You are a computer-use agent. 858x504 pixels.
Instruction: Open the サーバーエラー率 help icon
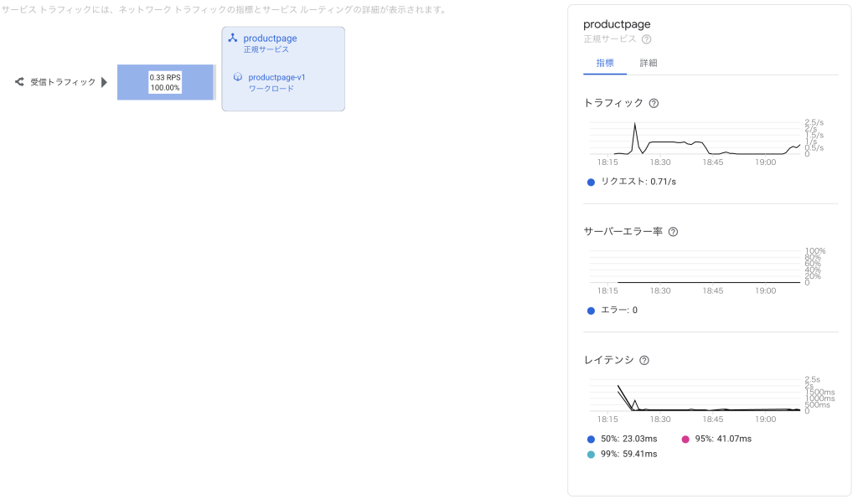pyautogui.click(x=673, y=232)
